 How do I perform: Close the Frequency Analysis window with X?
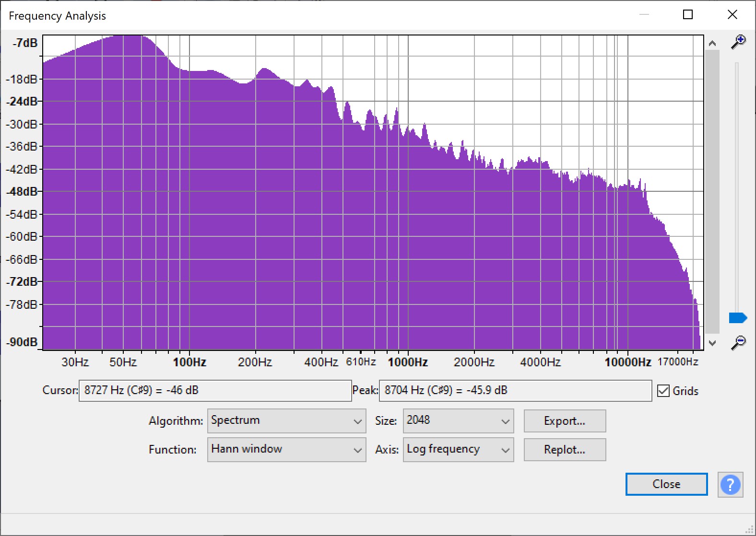[732, 14]
